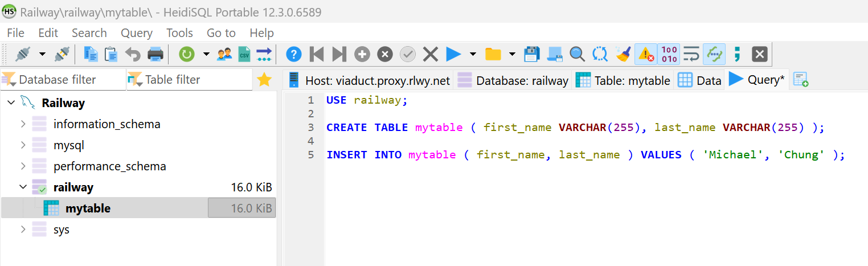The image size is (868, 266).
Task: Switch to the Host: viaduct.proxy.rlwy.net tab
Action: [369, 80]
